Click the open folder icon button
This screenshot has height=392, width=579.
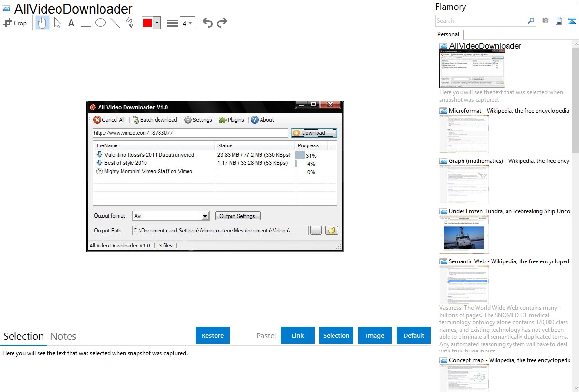pyautogui.click(x=332, y=231)
